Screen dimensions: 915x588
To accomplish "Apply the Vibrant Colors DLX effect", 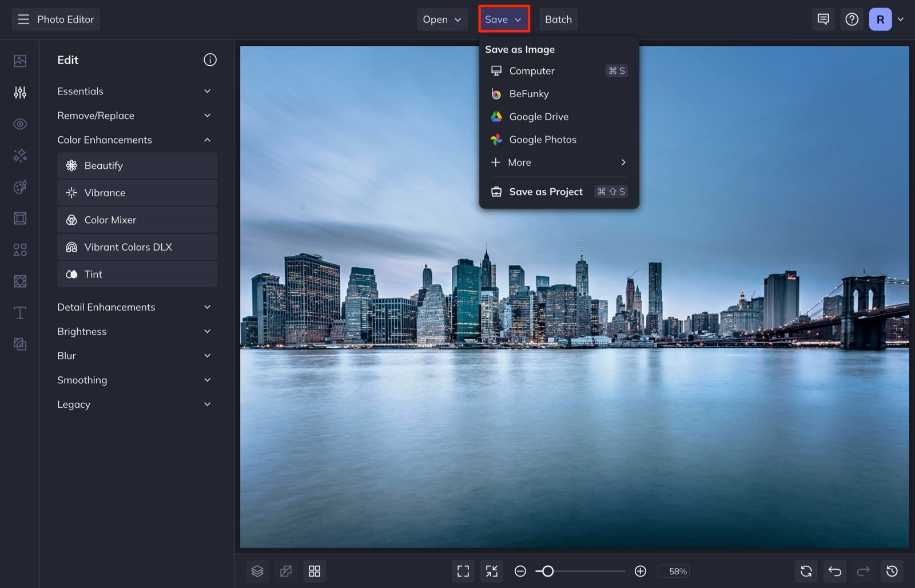I will 137,247.
